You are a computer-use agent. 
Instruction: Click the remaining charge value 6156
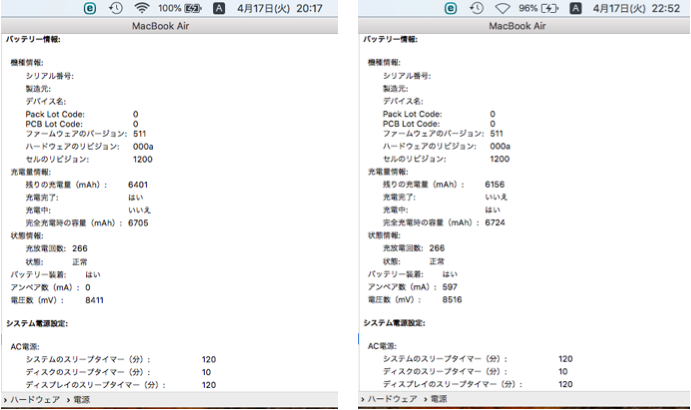coord(494,184)
